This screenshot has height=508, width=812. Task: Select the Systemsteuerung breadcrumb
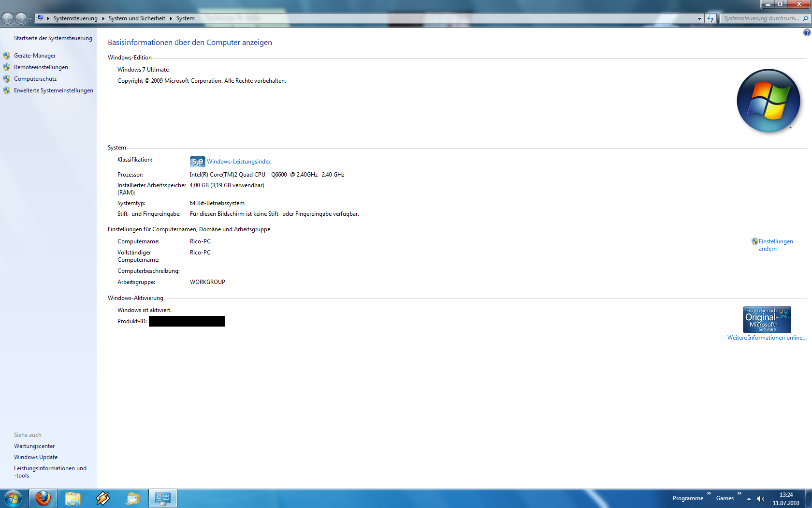pos(75,18)
